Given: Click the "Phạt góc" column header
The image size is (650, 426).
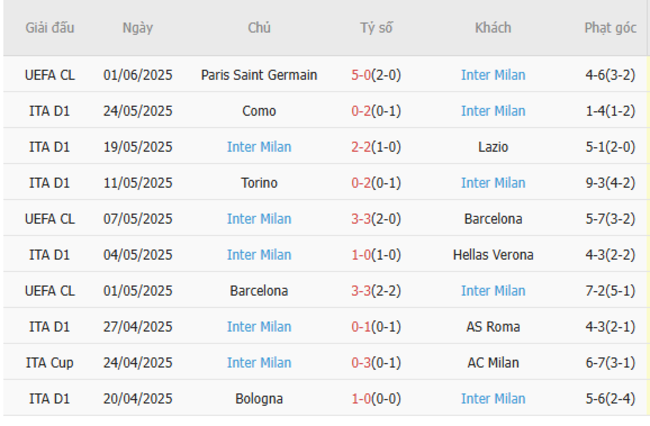Looking at the screenshot, I should [x=610, y=28].
